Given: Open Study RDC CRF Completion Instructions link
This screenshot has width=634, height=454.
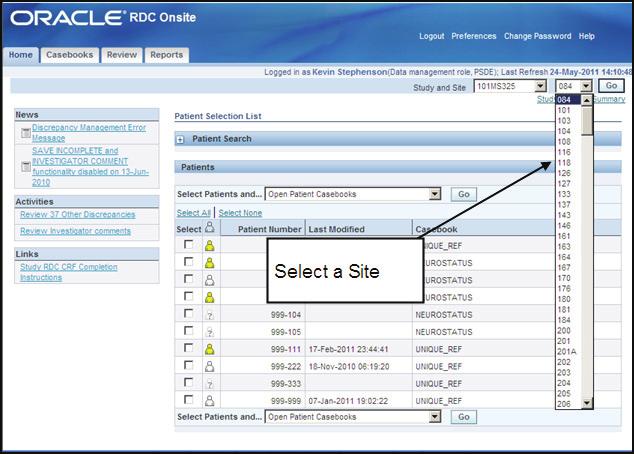Looking at the screenshot, I should pyautogui.click(x=69, y=272).
